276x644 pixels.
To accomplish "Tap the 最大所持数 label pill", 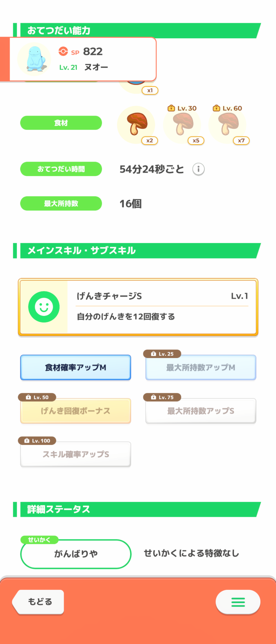I will coord(61,204).
